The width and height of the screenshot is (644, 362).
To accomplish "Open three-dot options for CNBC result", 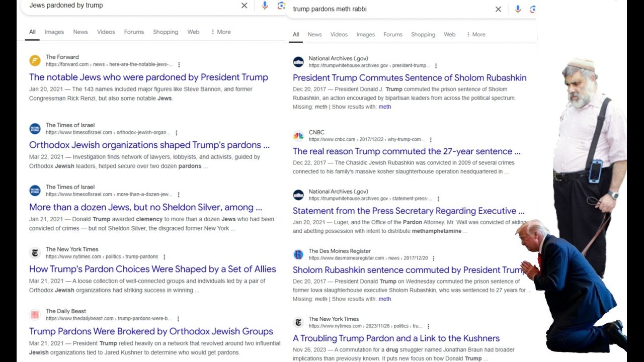I will 431,140.
